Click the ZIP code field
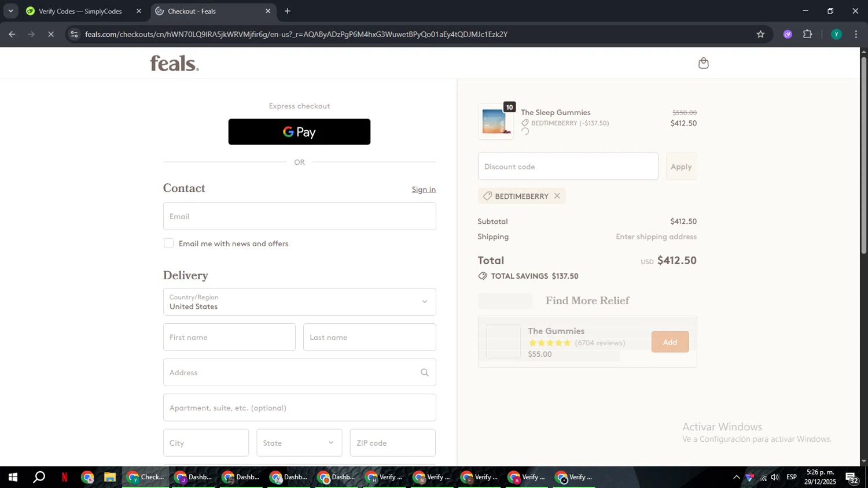868x488 pixels. tap(392, 443)
